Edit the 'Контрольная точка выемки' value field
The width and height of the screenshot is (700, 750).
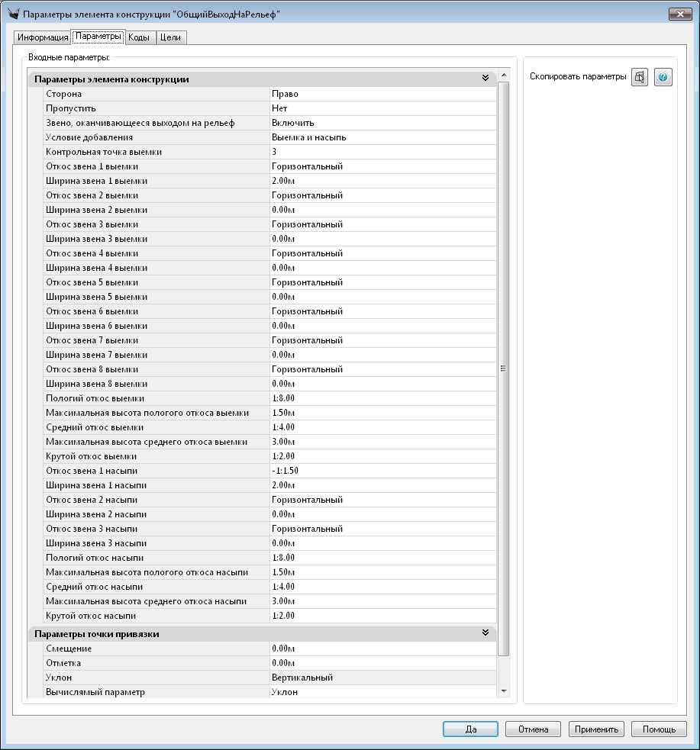coord(382,152)
